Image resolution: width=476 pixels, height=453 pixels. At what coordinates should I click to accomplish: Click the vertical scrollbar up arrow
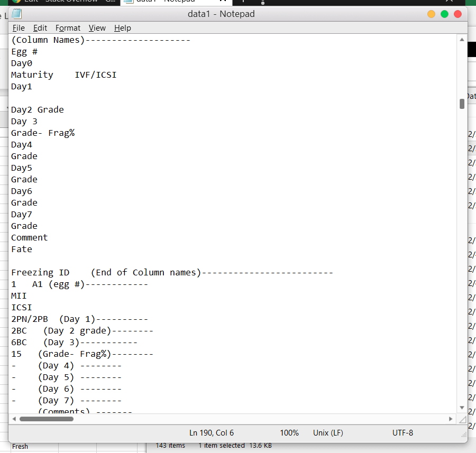coord(462,38)
